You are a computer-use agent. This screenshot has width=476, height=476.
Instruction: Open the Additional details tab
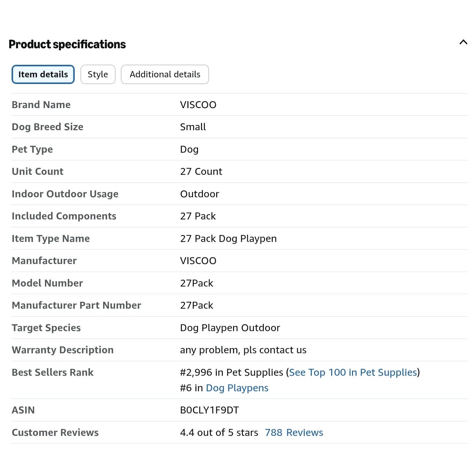[165, 74]
